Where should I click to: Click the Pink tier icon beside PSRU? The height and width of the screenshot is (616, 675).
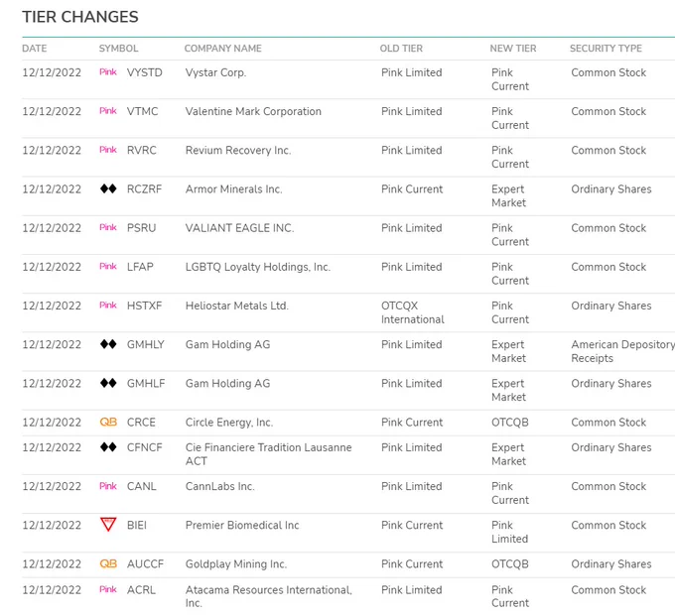[x=108, y=227]
